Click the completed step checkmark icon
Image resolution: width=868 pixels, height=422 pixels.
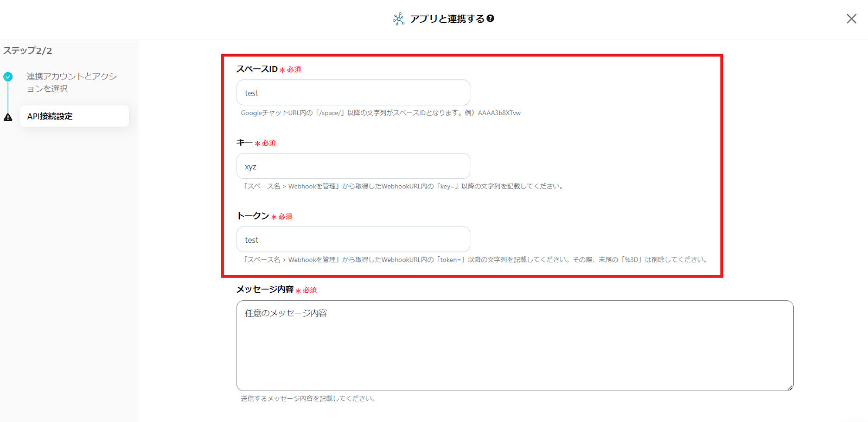click(8, 77)
